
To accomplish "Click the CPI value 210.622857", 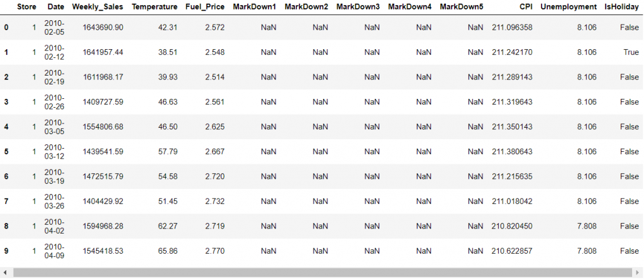I will click(x=512, y=251).
